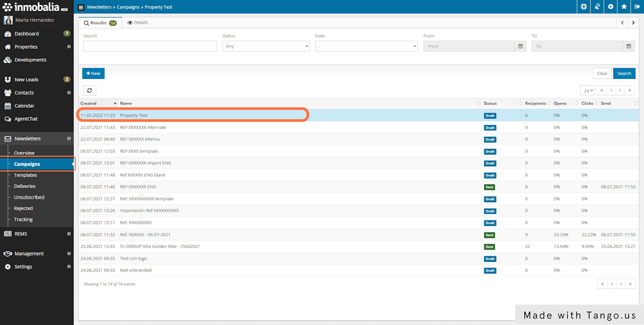
Task: Click the star favorites icon
Action: point(624,7)
